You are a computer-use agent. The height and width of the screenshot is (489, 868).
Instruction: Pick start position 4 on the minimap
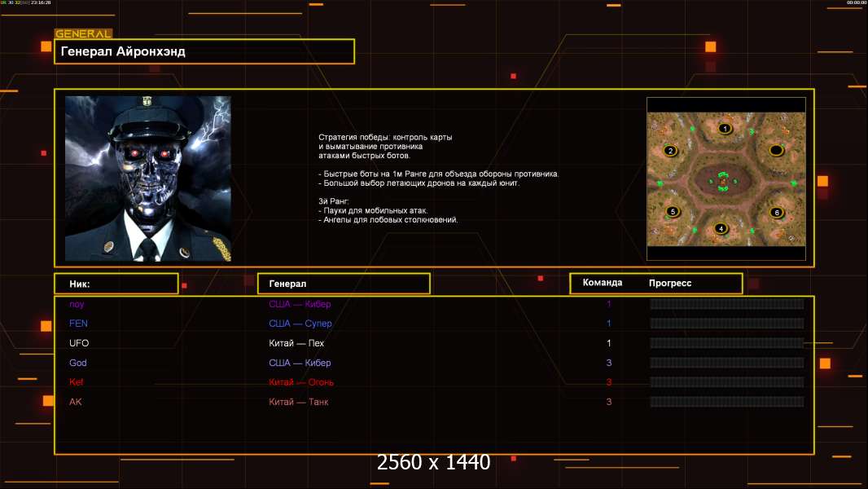pos(720,229)
